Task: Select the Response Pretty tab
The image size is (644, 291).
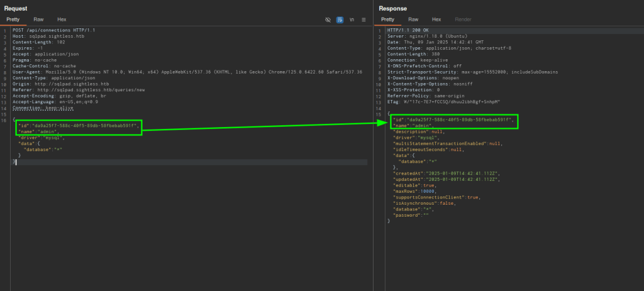Action: click(388, 20)
